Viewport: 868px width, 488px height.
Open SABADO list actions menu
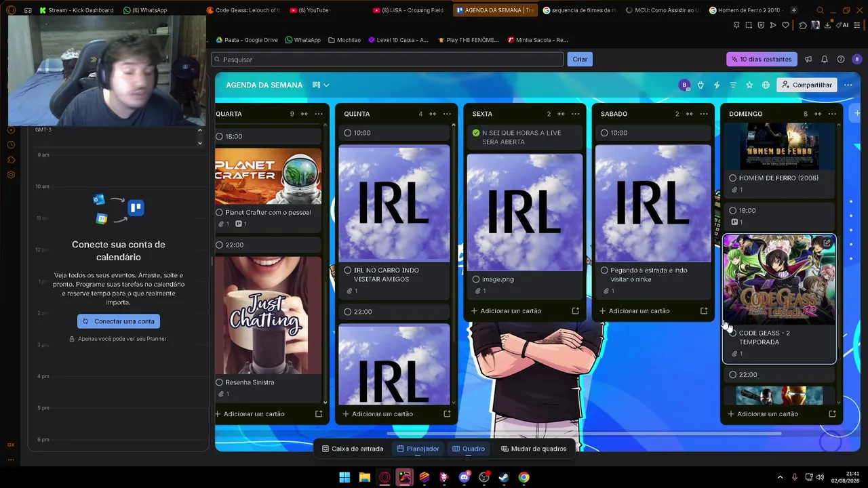tap(704, 114)
